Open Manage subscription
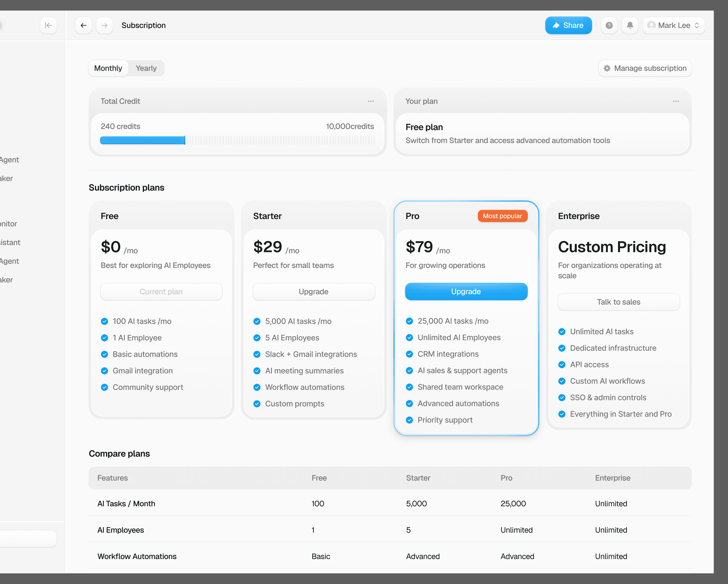Screen dimensions: 728x584 click(645, 68)
